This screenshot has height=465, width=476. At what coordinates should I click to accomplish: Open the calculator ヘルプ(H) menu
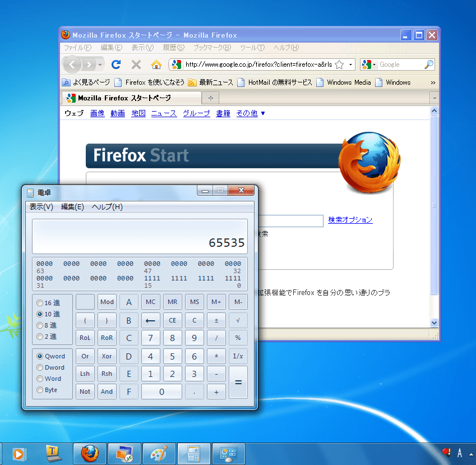pyautogui.click(x=107, y=207)
